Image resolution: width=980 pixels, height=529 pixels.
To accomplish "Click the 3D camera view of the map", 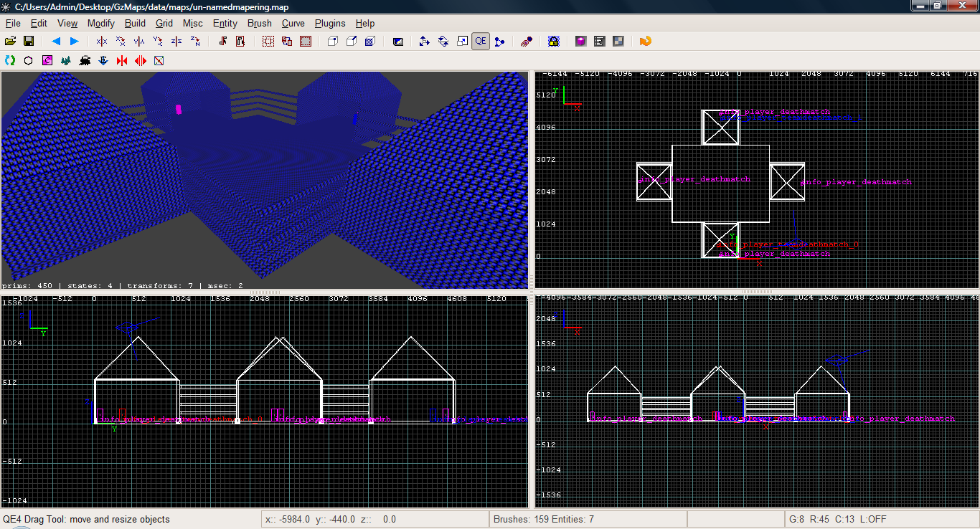I will tap(264, 179).
